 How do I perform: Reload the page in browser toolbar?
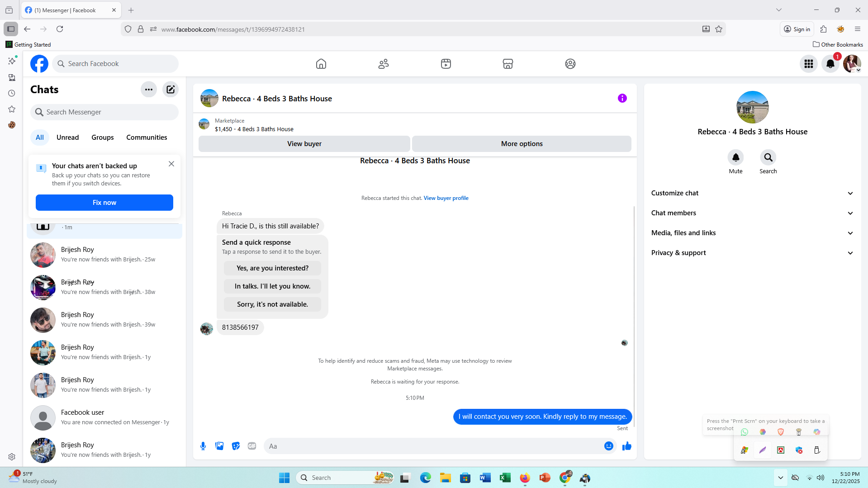tap(60, 29)
